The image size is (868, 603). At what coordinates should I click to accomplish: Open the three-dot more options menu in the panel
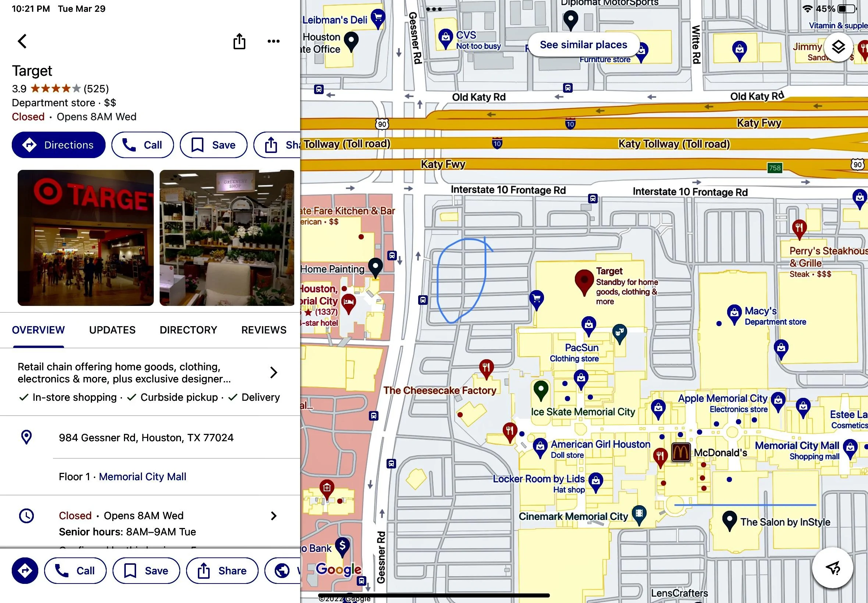point(274,41)
